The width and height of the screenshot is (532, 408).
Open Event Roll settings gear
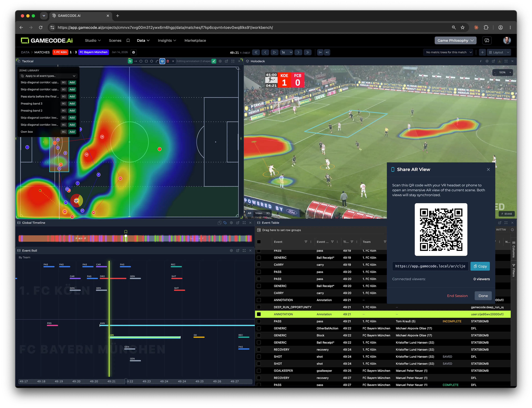231,250
